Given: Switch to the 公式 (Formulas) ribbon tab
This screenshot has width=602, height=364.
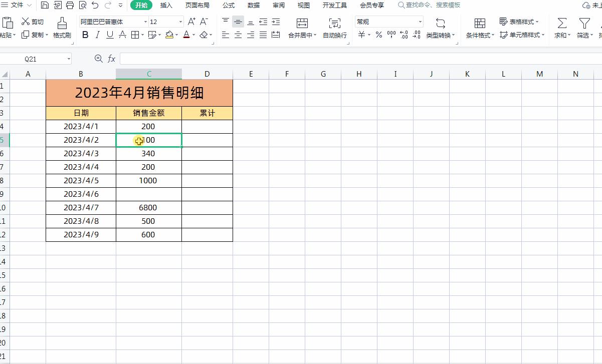Looking at the screenshot, I should tap(228, 6).
